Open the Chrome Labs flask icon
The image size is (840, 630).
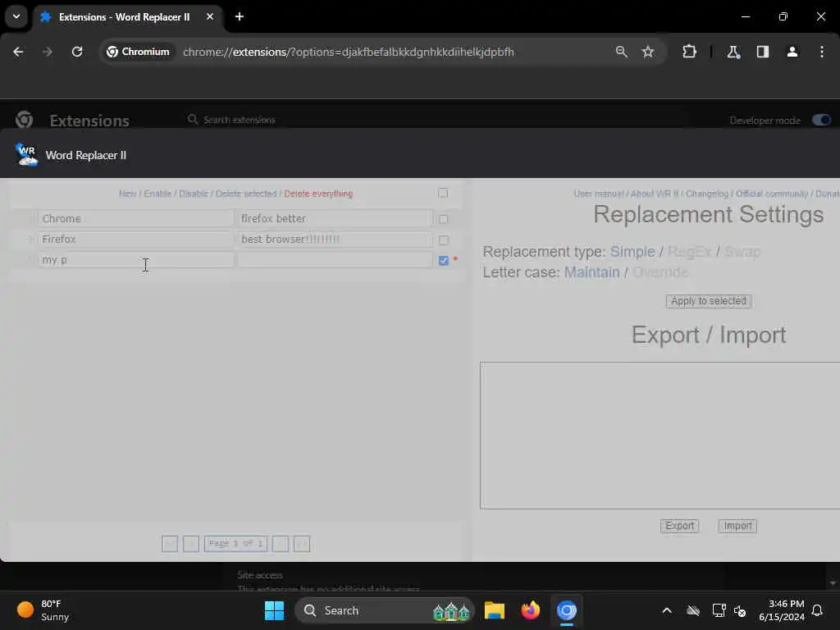coord(733,52)
